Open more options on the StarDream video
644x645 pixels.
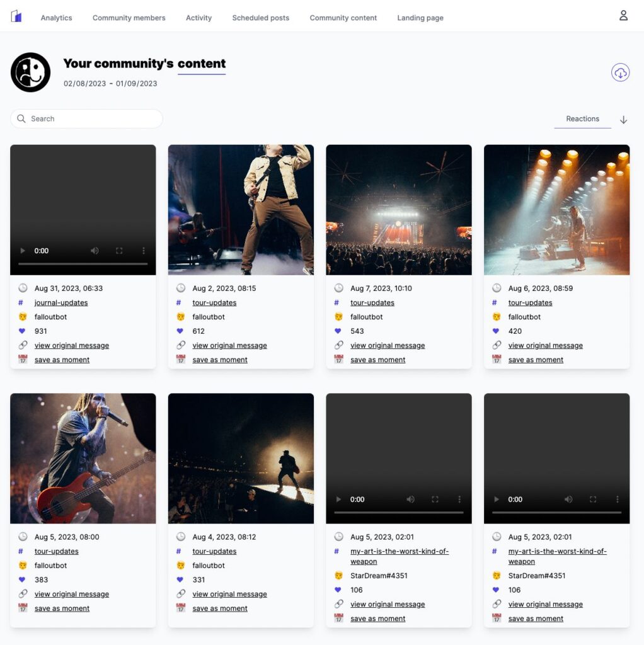pos(459,499)
